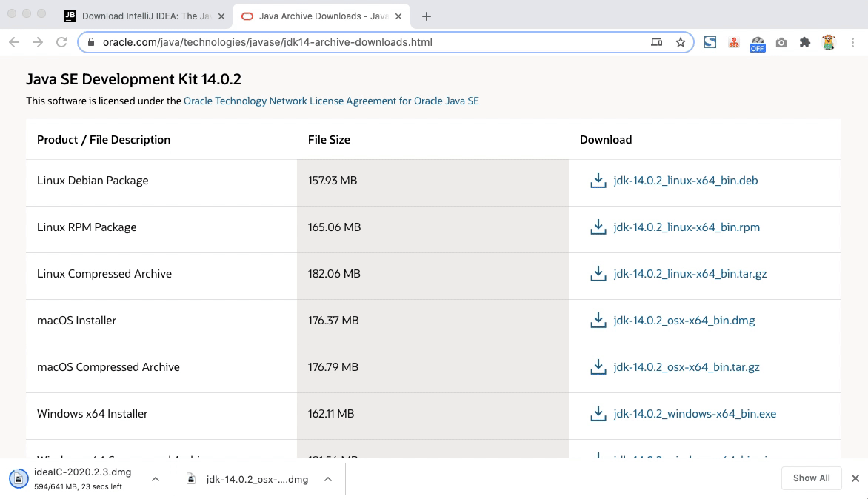Open a new tab with the plus button
Screen dimensions: 868x499
click(427, 16)
